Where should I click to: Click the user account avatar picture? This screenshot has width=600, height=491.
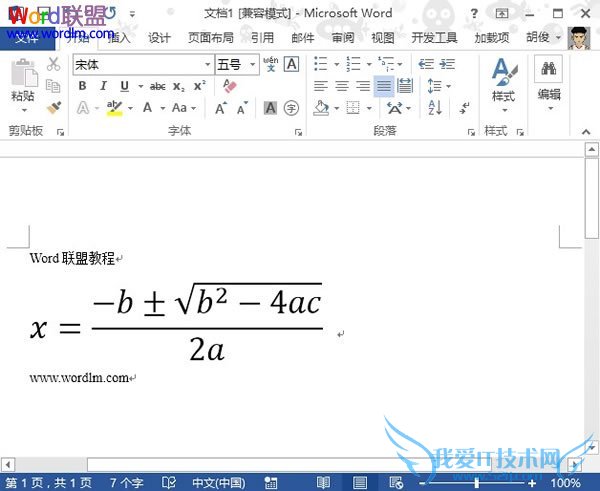coord(579,38)
